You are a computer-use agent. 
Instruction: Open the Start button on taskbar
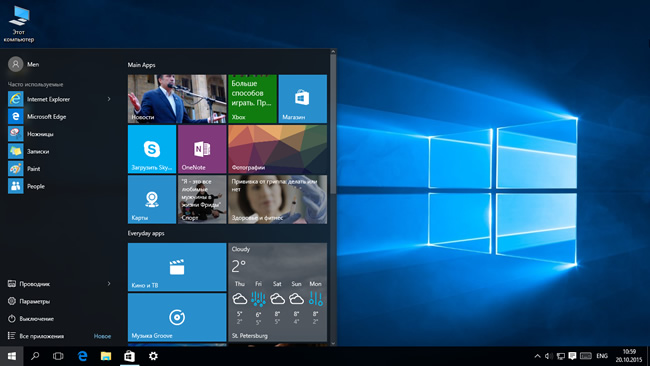(12, 356)
